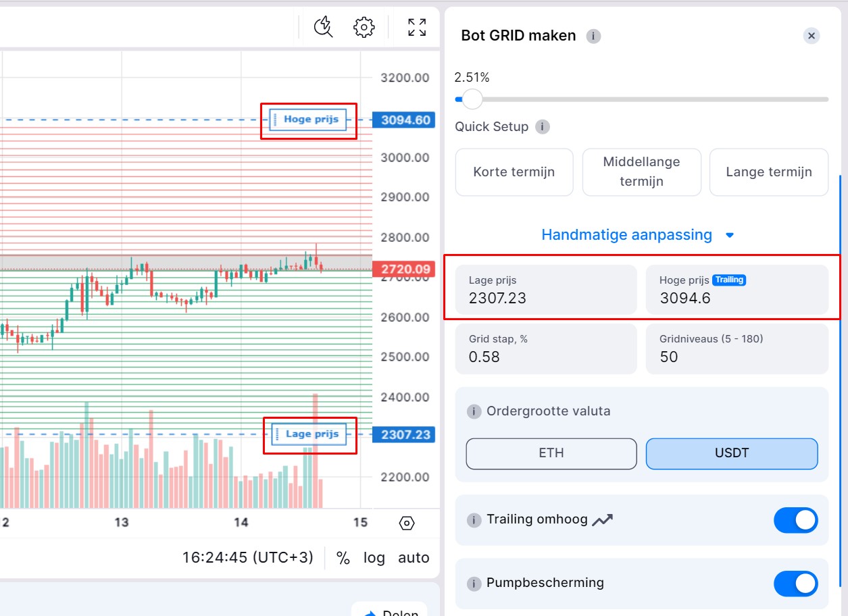Screen dimensions: 848x616
Task: Choose the Korte termijn preset
Action: [x=514, y=172]
